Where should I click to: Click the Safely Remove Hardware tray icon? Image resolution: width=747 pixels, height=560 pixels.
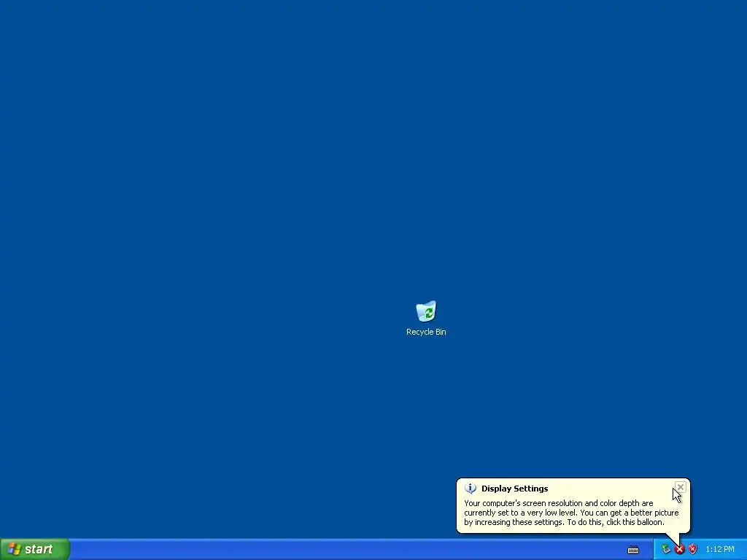666,549
